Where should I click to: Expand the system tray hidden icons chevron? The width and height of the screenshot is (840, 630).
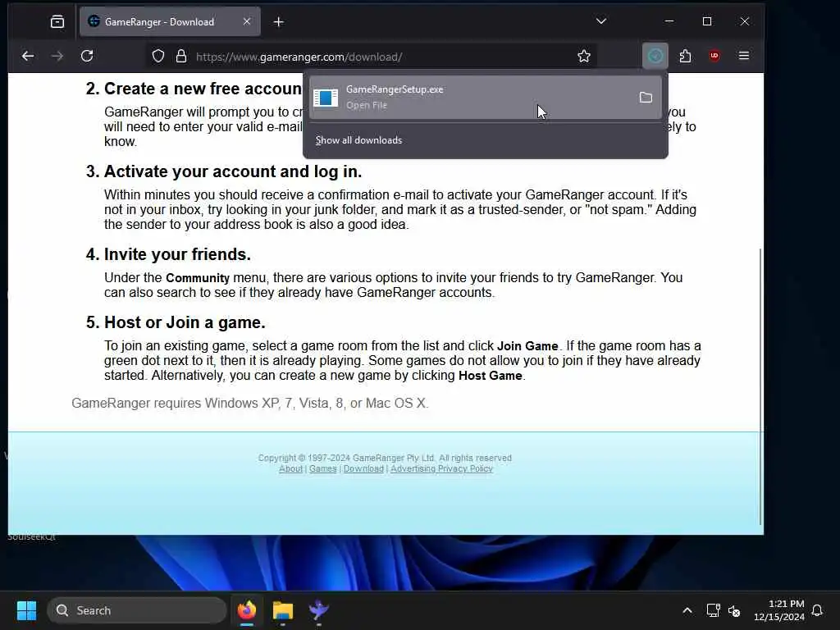tap(687, 610)
